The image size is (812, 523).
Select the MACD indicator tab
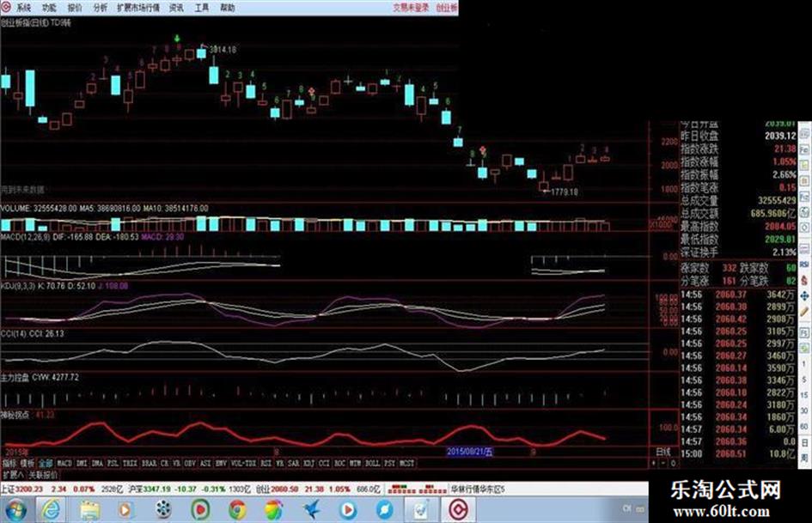[64, 464]
